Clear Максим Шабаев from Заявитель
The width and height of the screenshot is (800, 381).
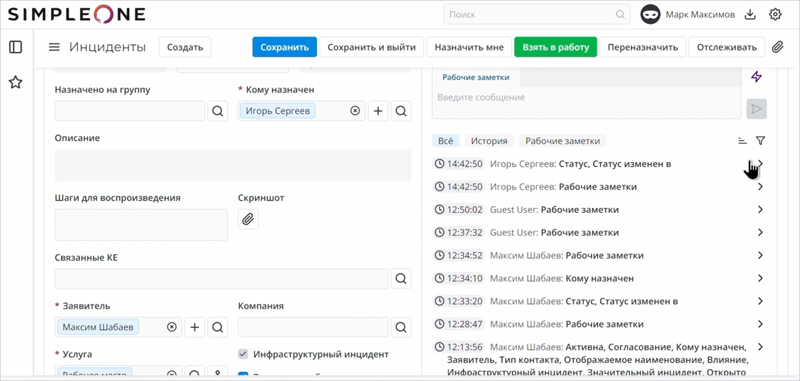point(171,327)
